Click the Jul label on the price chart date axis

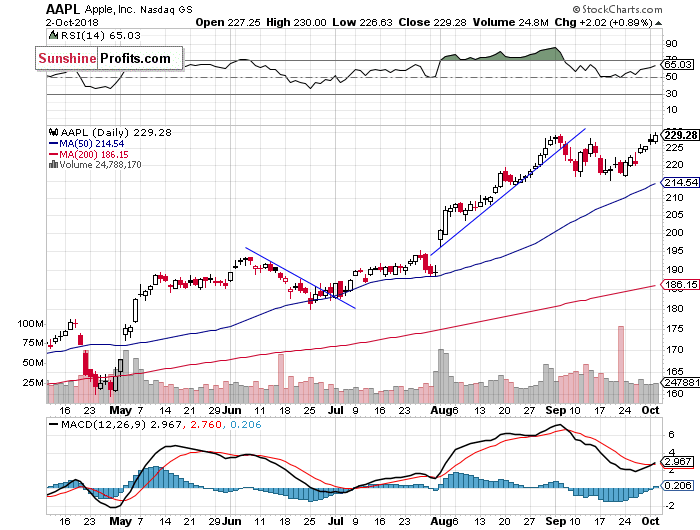(336, 410)
